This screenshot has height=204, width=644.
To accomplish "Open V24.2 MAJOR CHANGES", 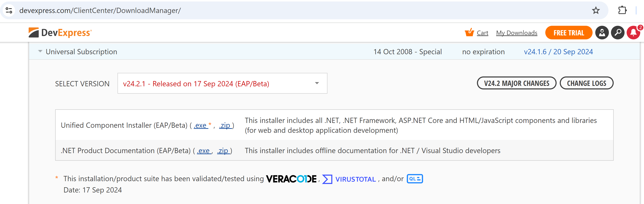I will (516, 83).
